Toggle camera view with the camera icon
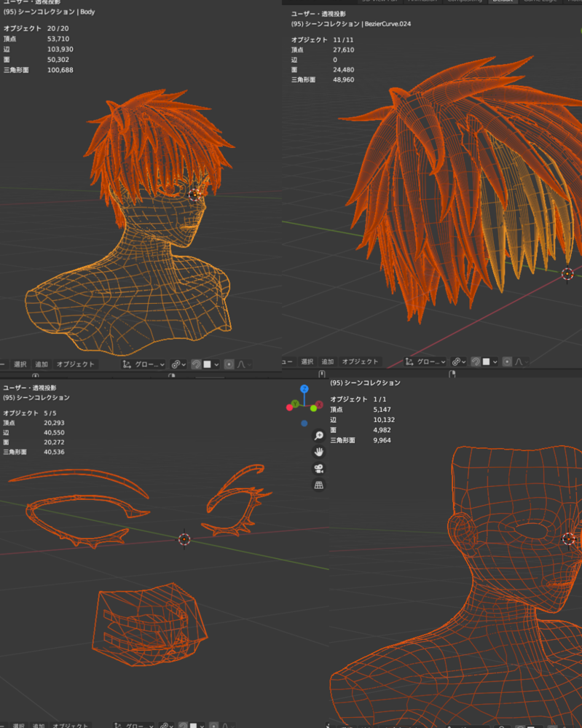The width and height of the screenshot is (582, 728). [318, 469]
